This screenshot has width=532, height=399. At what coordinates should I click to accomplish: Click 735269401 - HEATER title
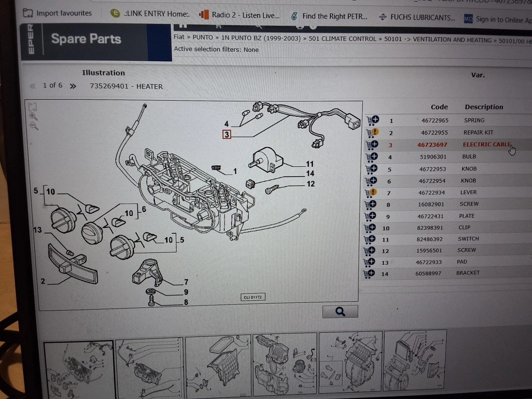coord(126,86)
